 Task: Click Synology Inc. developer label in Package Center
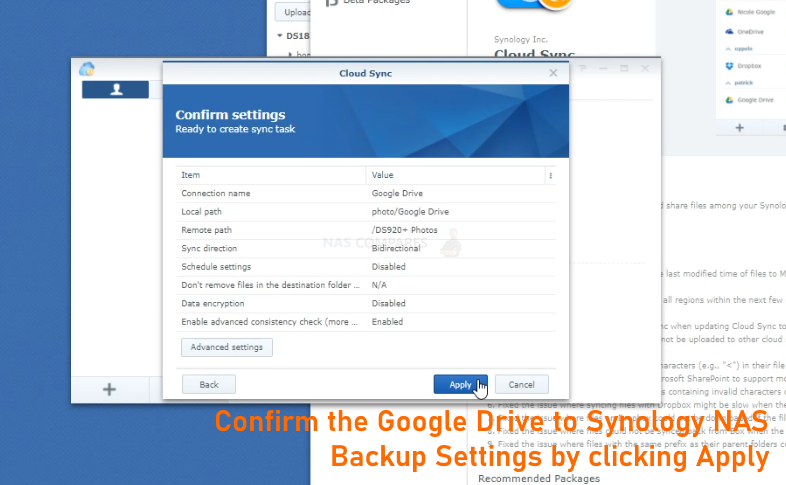521,39
